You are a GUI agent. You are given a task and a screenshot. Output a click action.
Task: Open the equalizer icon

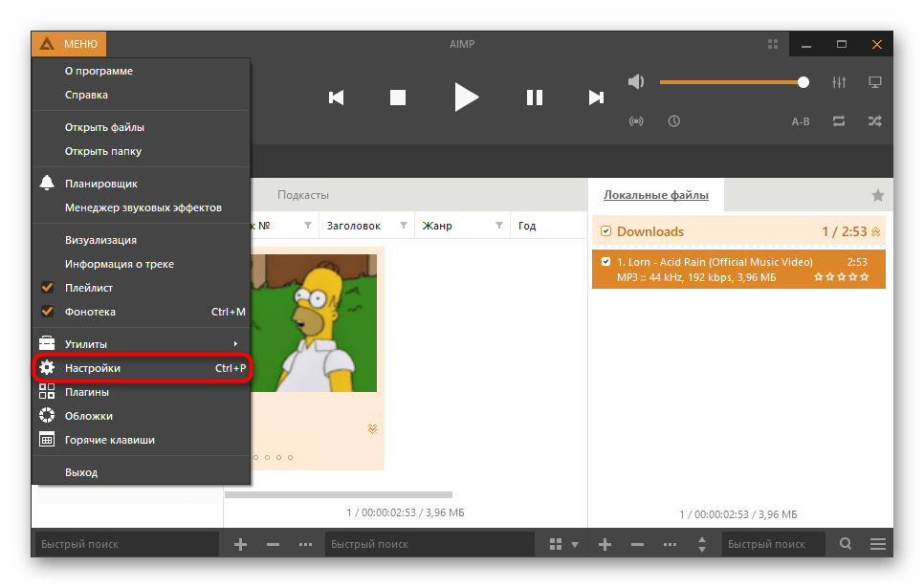[839, 82]
